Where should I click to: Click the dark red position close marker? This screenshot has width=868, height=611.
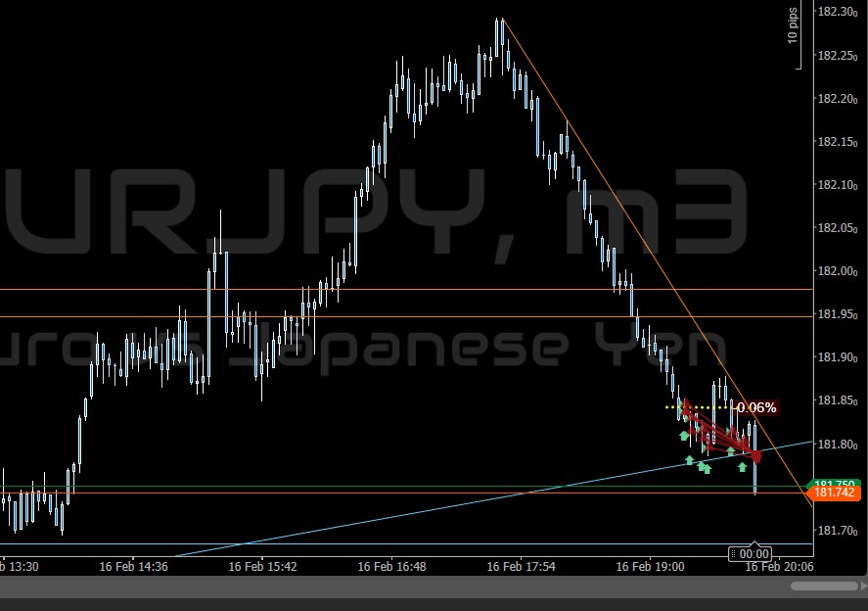point(756,456)
